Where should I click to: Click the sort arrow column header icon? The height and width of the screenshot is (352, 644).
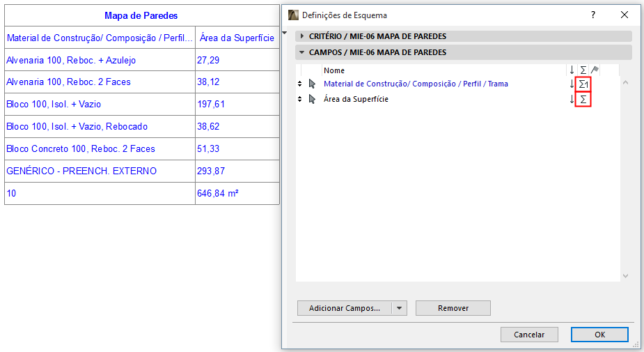point(572,70)
